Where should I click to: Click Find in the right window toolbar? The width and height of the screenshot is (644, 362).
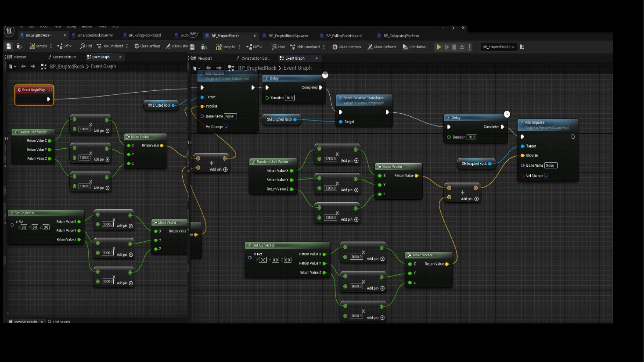[278, 47]
